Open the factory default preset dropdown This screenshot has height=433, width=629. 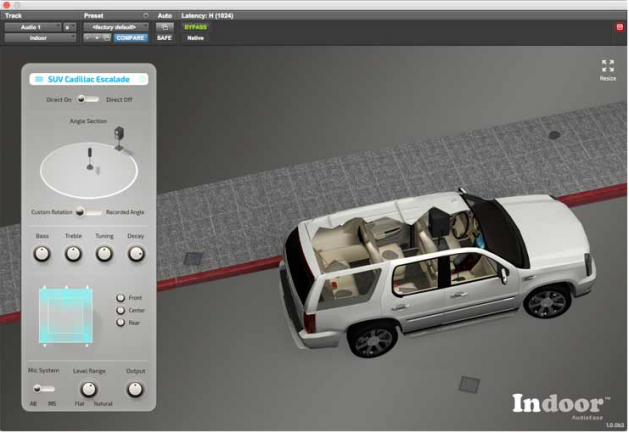[116, 27]
